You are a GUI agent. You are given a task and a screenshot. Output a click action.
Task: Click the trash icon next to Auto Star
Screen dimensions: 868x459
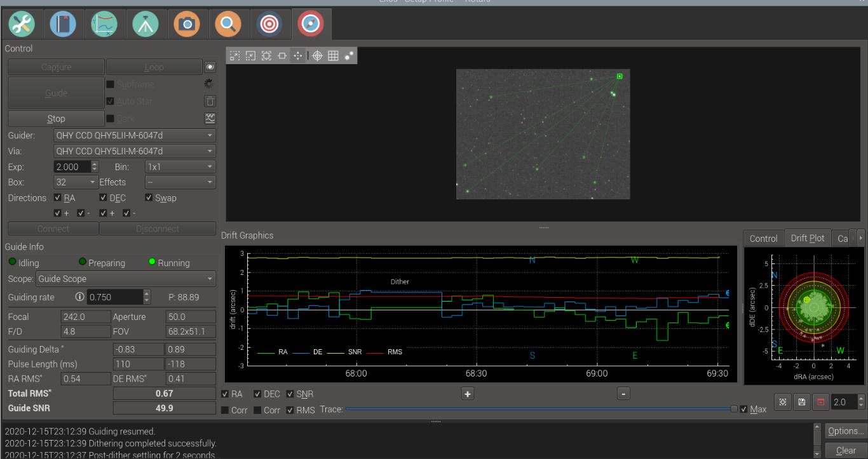tap(210, 101)
